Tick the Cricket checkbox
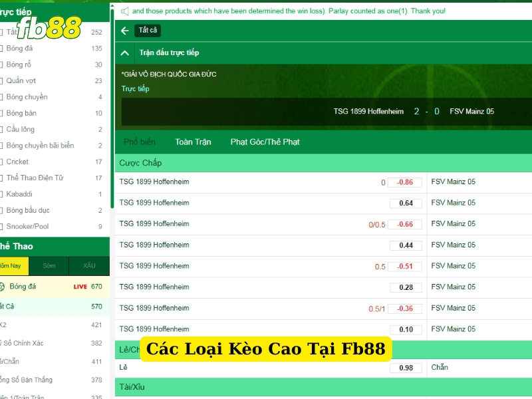This screenshot has width=532, height=399. [x=1, y=162]
